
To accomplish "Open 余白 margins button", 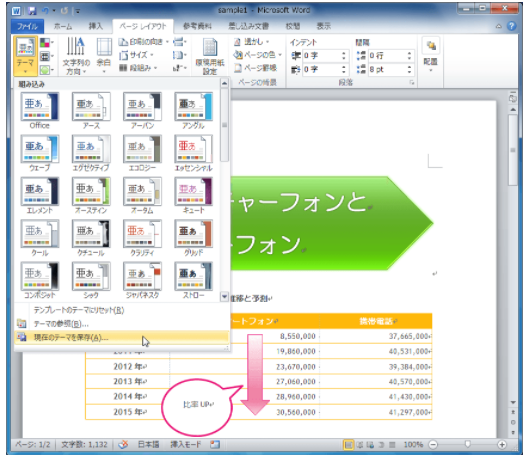I will [104, 56].
